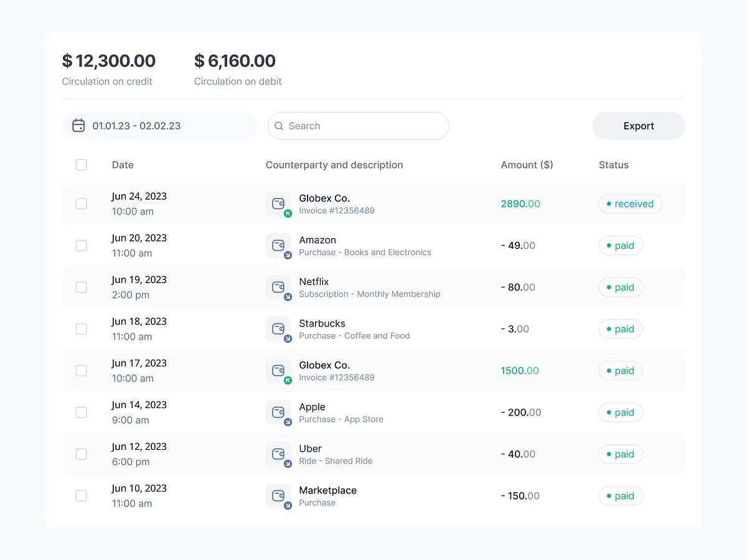Click the magnifier icon in the Search field
The image size is (747, 560).
(280, 126)
